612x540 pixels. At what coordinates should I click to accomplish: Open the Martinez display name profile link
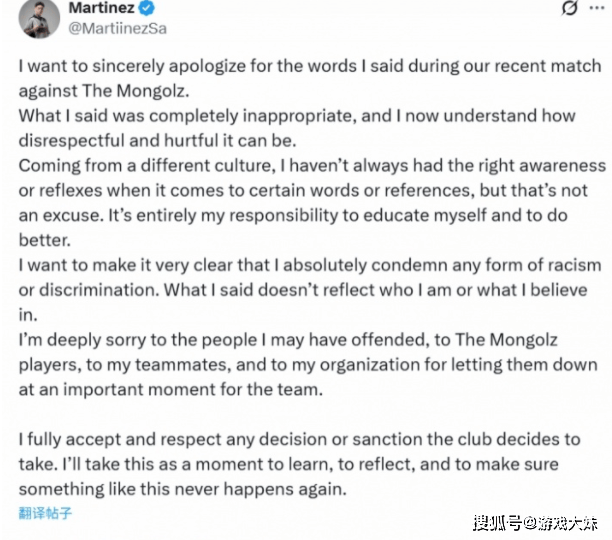(x=101, y=8)
